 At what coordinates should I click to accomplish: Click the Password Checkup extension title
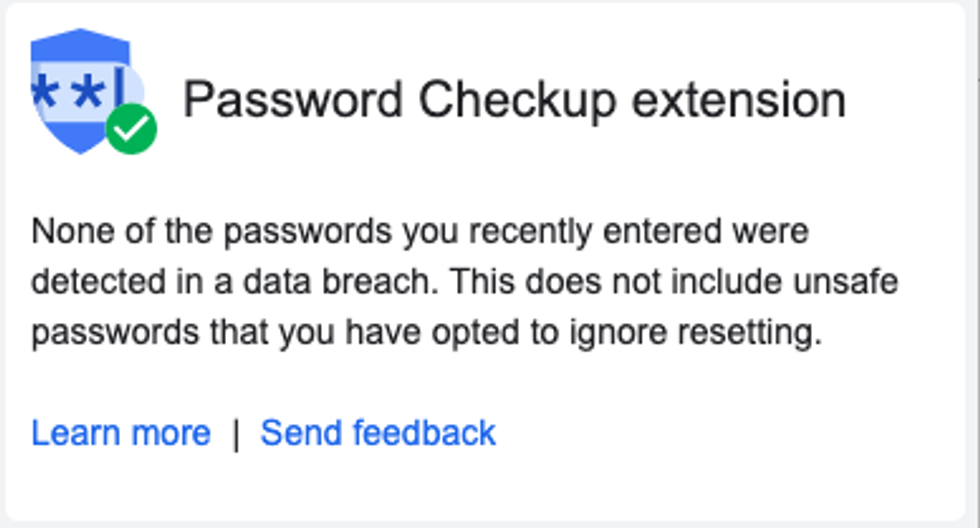pos(514,100)
